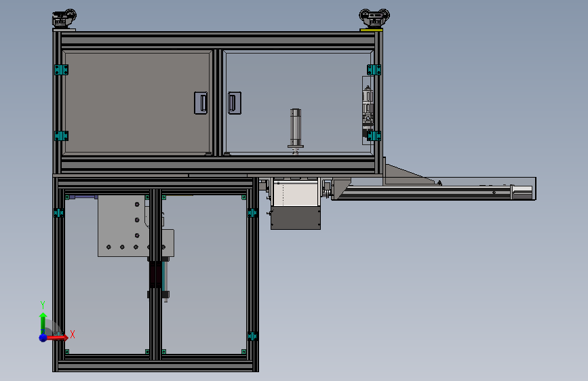588x381 pixels.
Task: Pick the teal hinge on lower frame's left post
Action: click(59, 213)
